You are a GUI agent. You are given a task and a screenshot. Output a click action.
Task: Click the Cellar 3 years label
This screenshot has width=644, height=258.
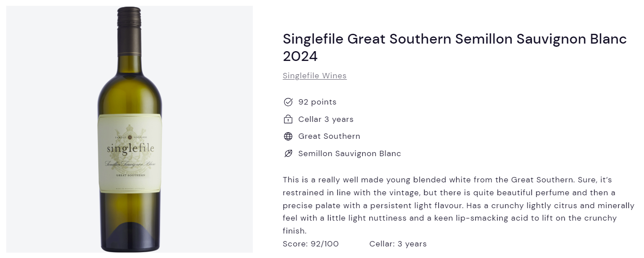pyautogui.click(x=326, y=119)
